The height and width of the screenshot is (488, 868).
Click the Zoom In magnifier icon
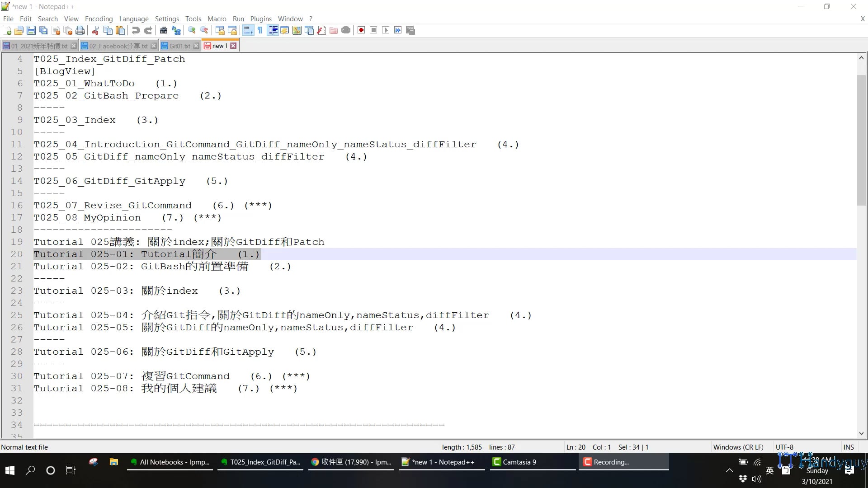tap(192, 30)
